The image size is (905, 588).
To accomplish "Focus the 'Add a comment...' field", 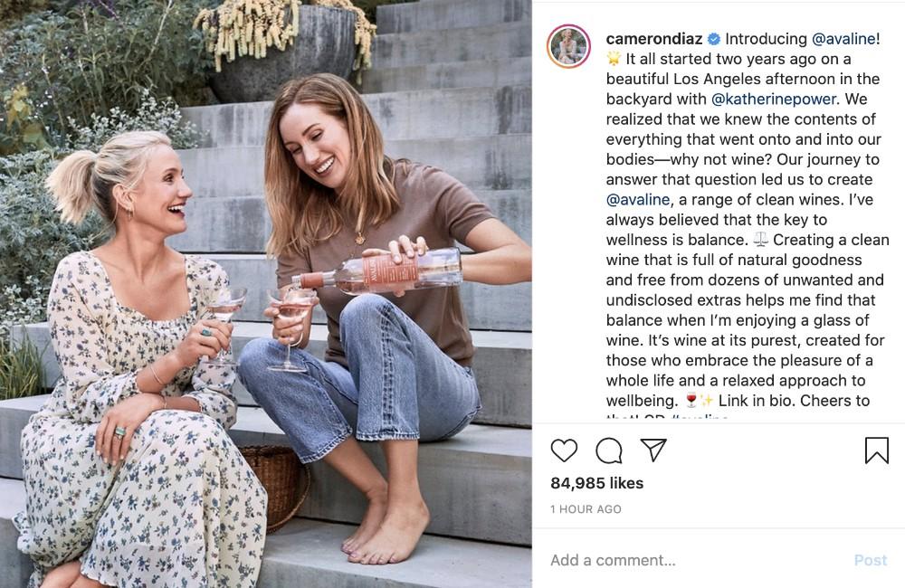I will (x=688, y=560).
